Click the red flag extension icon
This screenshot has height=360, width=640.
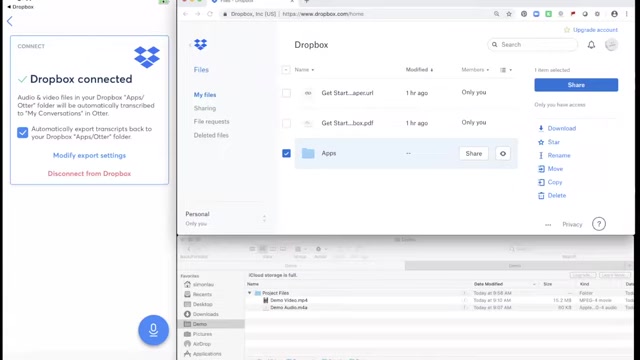point(573,14)
